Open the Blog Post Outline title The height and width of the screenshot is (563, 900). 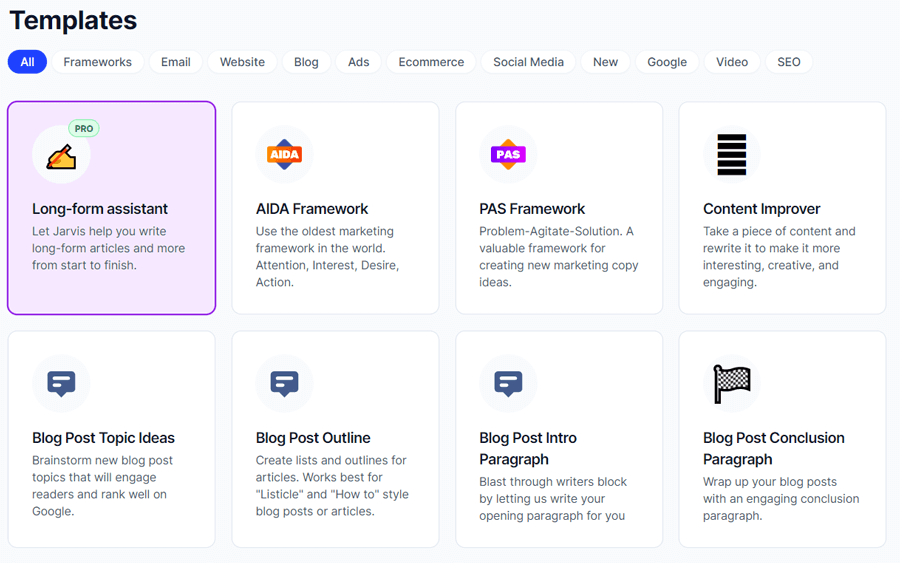pyautogui.click(x=313, y=438)
